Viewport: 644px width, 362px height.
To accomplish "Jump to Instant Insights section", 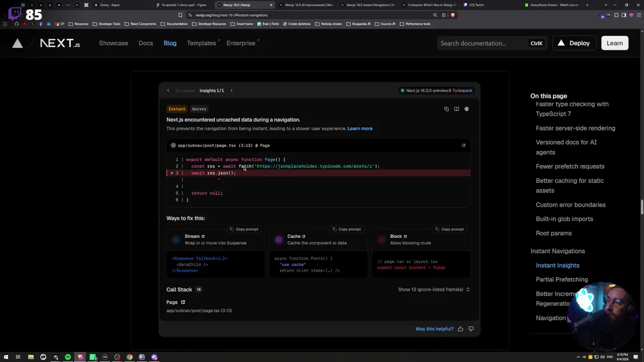I will pos(557,265).
